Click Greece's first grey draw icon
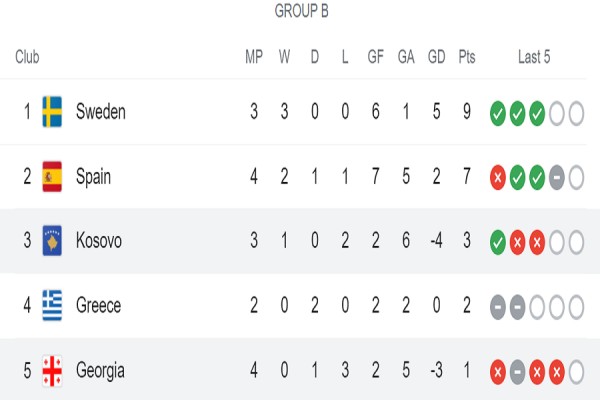 coord(498,306)
